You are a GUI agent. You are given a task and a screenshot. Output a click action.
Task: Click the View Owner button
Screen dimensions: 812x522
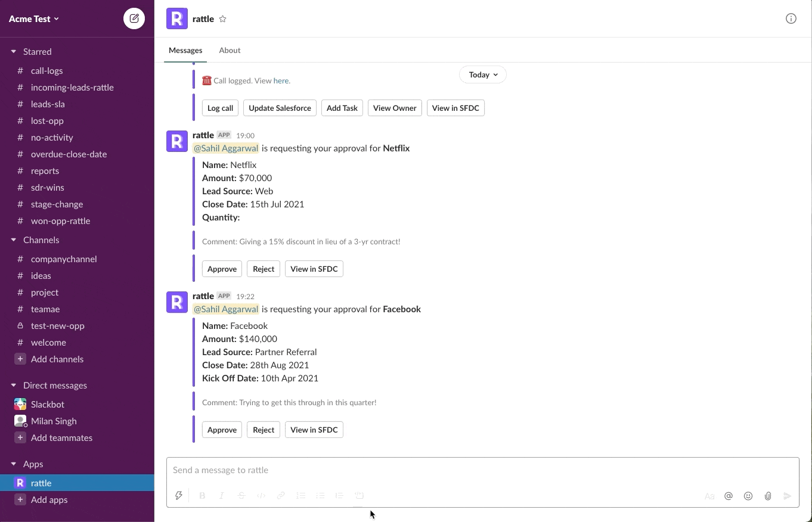pos(395,108)
